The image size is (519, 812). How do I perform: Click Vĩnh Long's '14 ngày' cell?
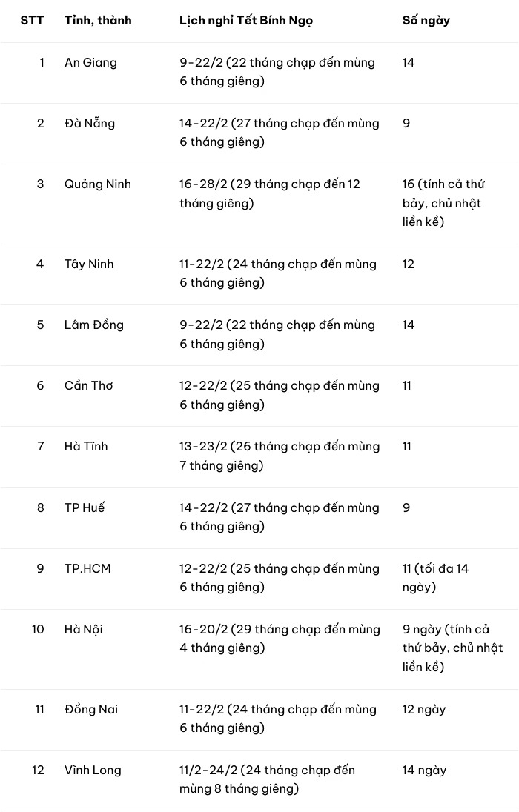(x=424, y=770)
